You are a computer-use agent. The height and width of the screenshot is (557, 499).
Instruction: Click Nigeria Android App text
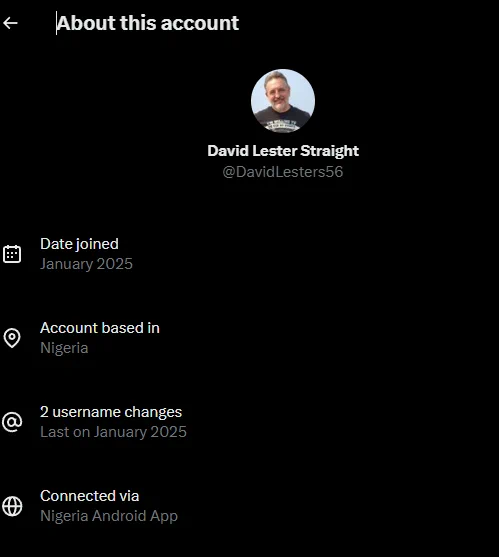pyautogui.click(x=109, y=516)
